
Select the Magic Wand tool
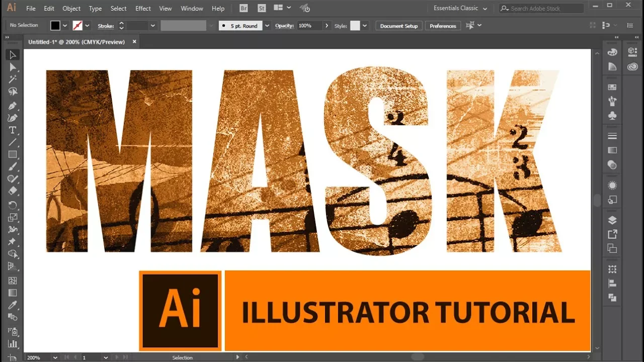[13, 79]
